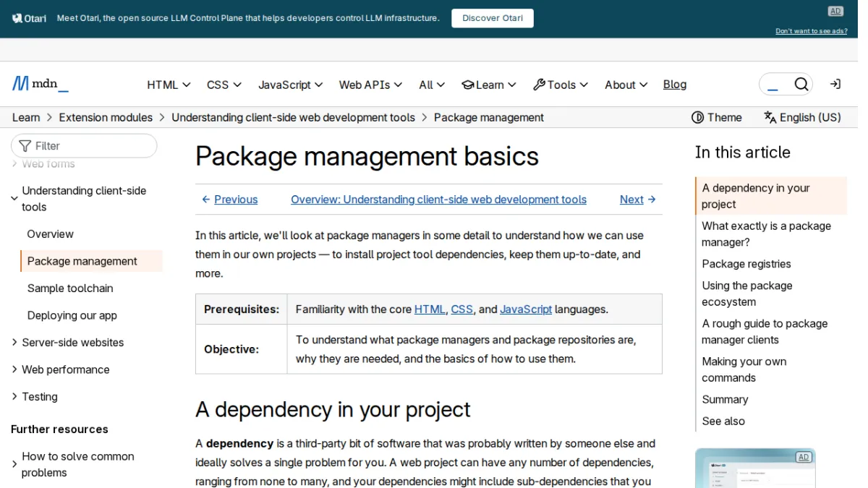
Task: Open the CSS navigation menu
Action: pos(224,85)
